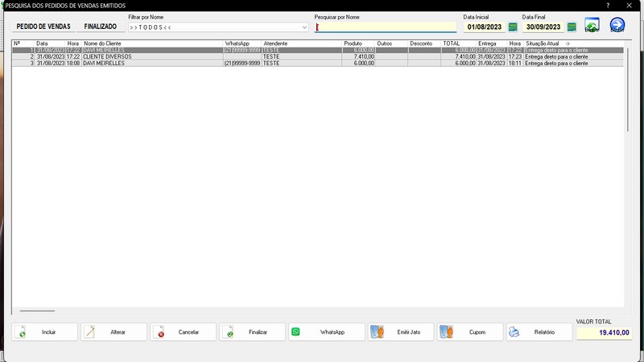This screenshot has width=644, height=362.
Task: Click the Finalizar green check icon
Action: coord(229,332)
